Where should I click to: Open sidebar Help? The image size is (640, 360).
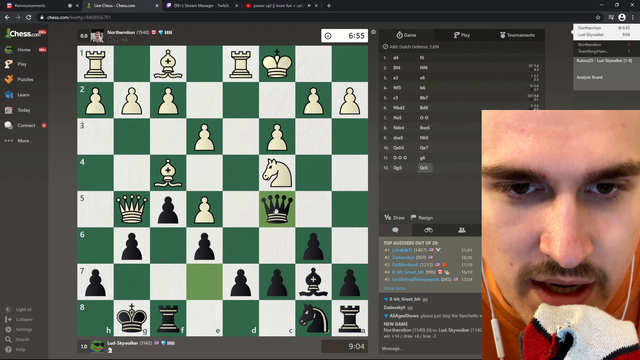point(20,349)
